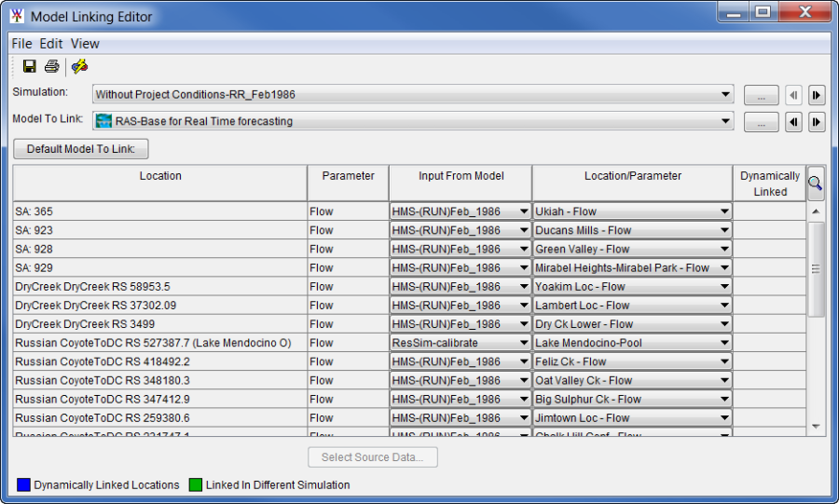Select the SA: 928 location cell
The width and height of the screenshot is (839, 504).
pos(160,249)
